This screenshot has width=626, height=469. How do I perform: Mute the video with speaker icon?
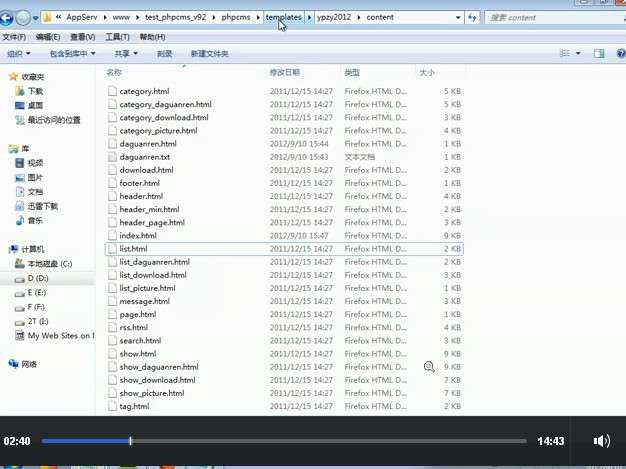[x=601, y=441]
